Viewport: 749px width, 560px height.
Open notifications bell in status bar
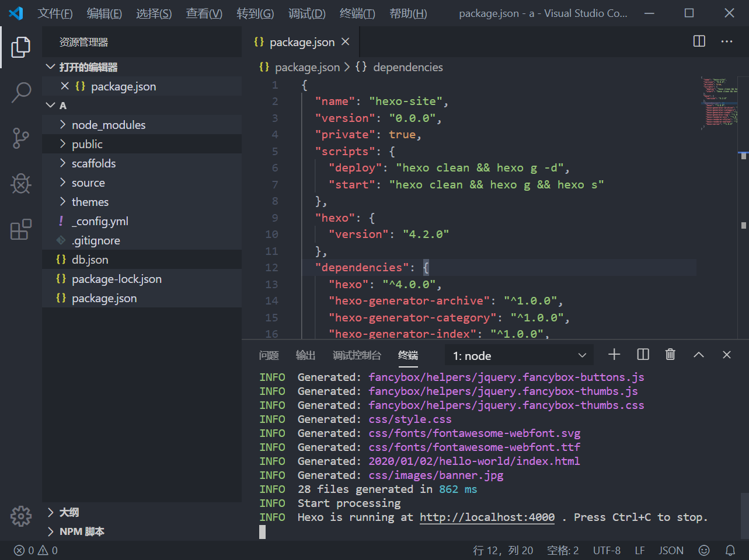(730, 550)
